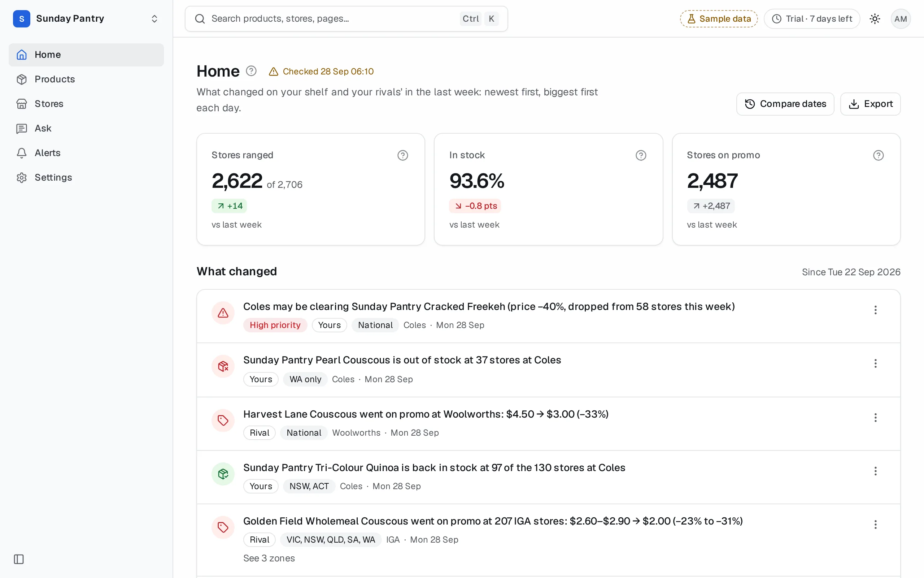924x578 pixels.
Task: Click the Trial 7 days left pill
Action: click(x=812, y=19)
